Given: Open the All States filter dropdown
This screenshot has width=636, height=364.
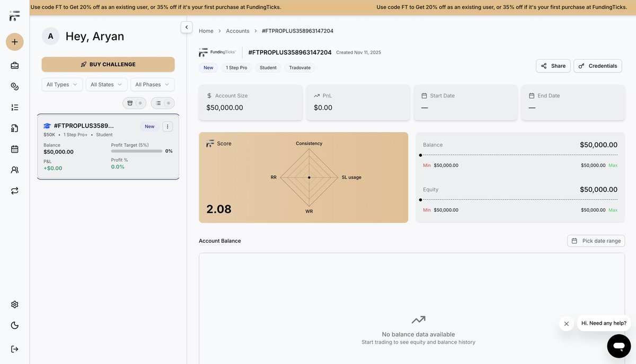Looking at the screenshot, I should tap(107, 84).
